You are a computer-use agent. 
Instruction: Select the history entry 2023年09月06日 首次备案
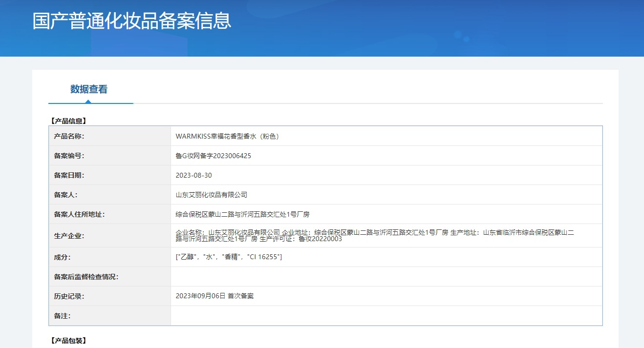(x=215, y=296)
